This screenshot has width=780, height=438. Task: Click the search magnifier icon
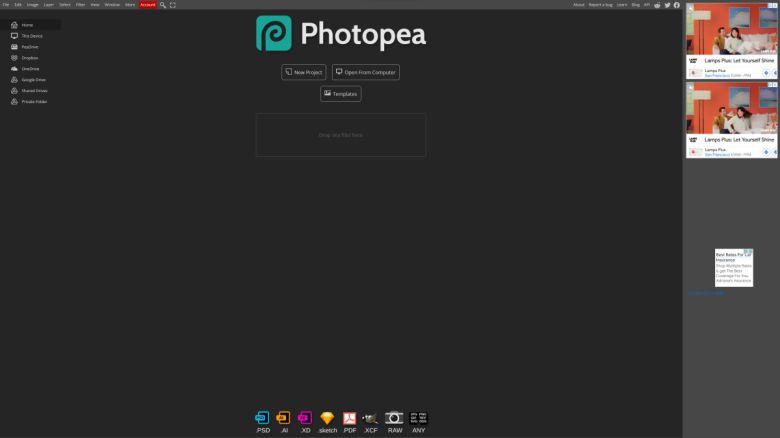point(163,5)
